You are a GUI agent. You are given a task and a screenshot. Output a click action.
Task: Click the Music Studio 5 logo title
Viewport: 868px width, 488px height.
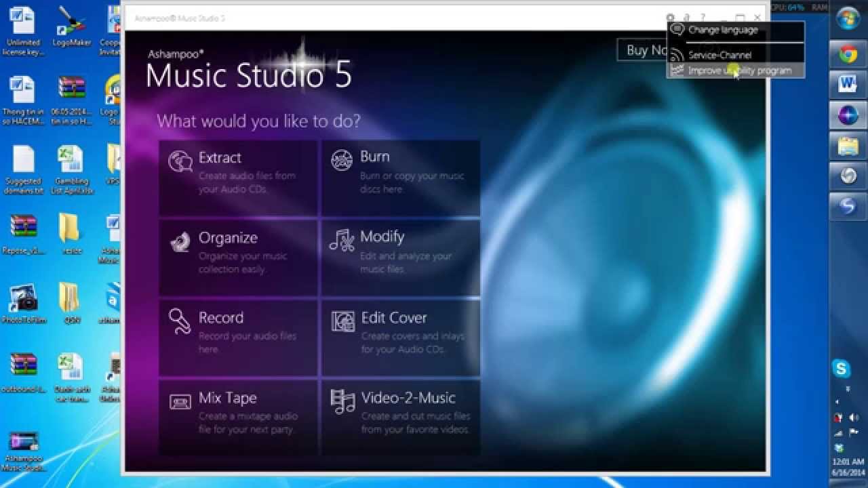[x=249, y=75]
